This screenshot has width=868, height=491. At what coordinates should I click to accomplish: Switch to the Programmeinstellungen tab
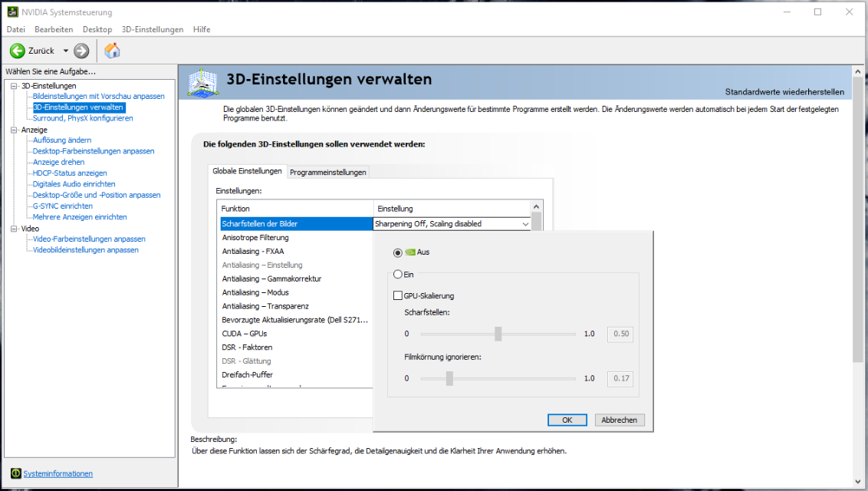point(327,172)
